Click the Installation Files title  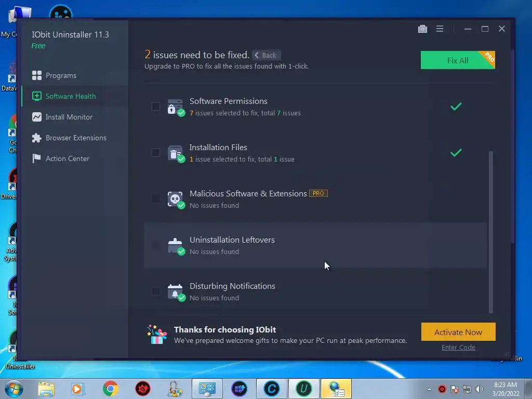point(218,147)
